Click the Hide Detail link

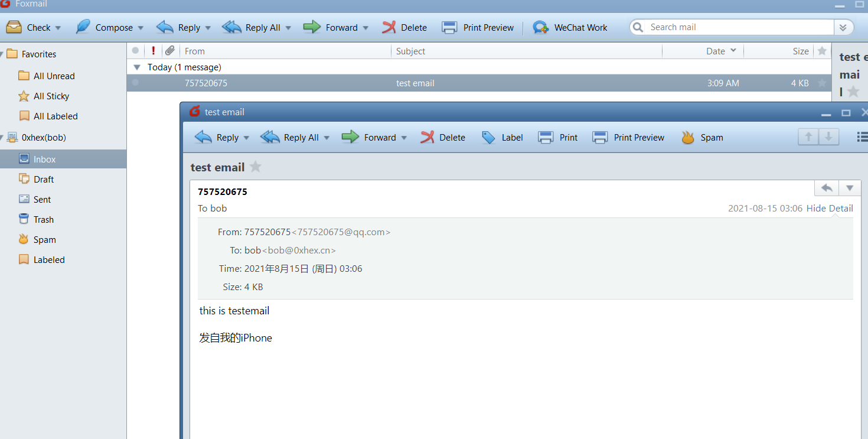829,208
